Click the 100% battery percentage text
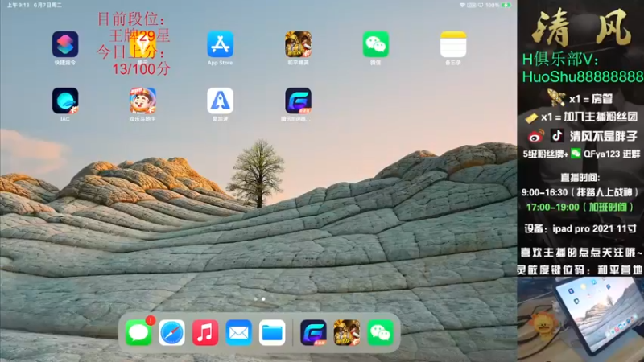The height and width of the screenshot is (362, 644). 493,6
